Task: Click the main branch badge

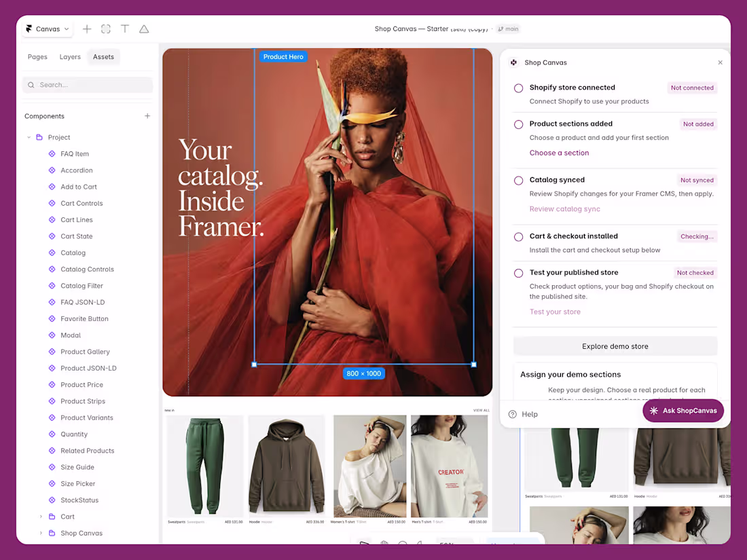Action: pos(509,29)
